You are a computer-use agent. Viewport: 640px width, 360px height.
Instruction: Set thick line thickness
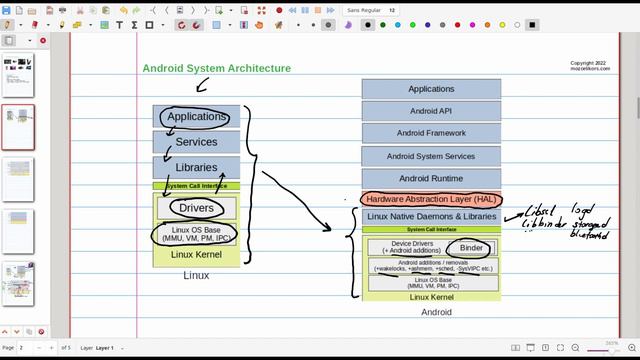(x=328, y=25)
